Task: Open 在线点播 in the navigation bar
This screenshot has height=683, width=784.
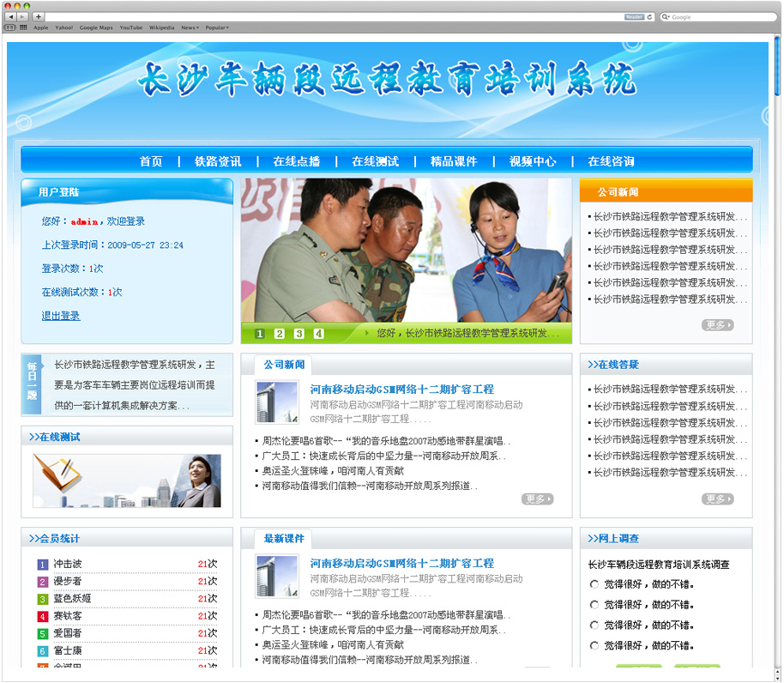Action: (297, 161)
